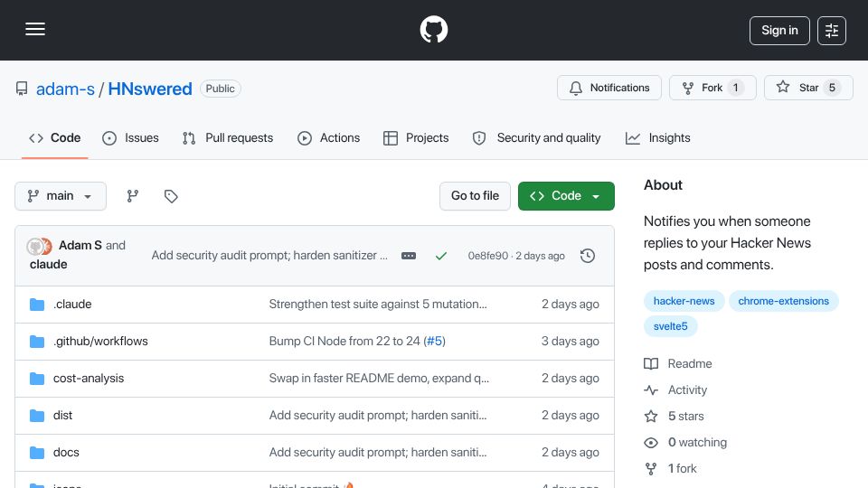Click the folder icon beside cost-analysis
This screenshot has height=488, width=868.
pyautogui.click(x=37, y=379)
